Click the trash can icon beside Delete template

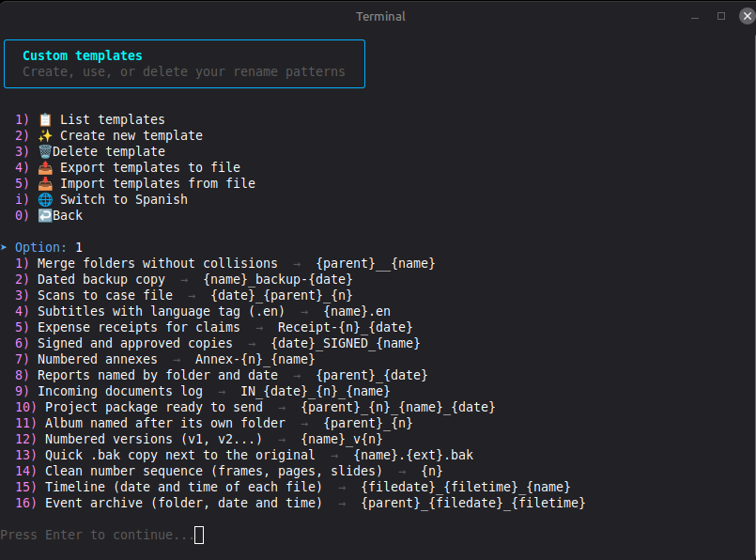click(x=45, y=151)
